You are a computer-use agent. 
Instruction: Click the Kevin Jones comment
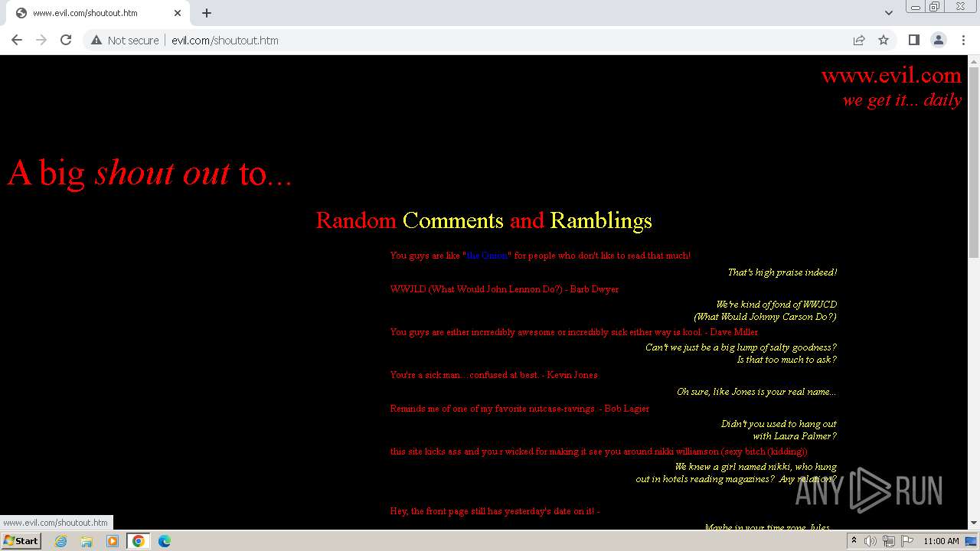click(494, 375)
